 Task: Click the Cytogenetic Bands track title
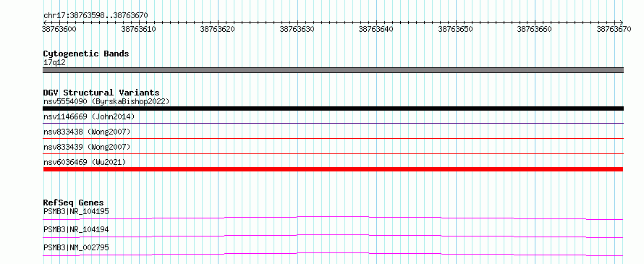coord(86,54)
